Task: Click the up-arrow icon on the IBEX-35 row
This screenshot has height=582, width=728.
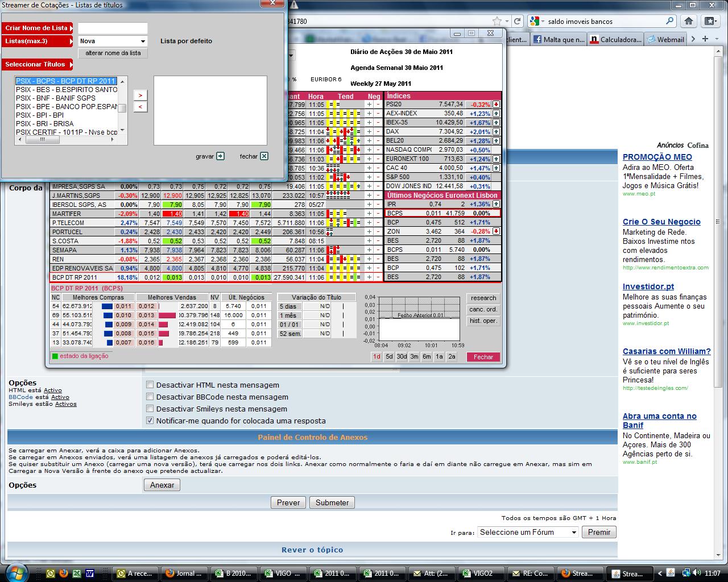Action: [496, 123]
